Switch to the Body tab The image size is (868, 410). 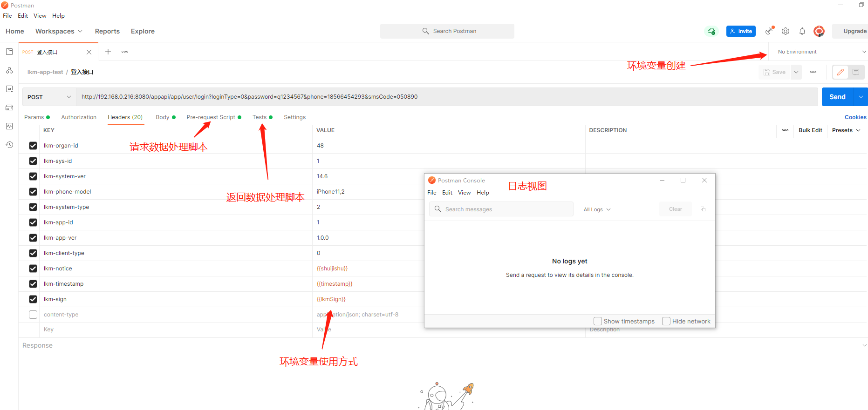click(x=165, y=117)
